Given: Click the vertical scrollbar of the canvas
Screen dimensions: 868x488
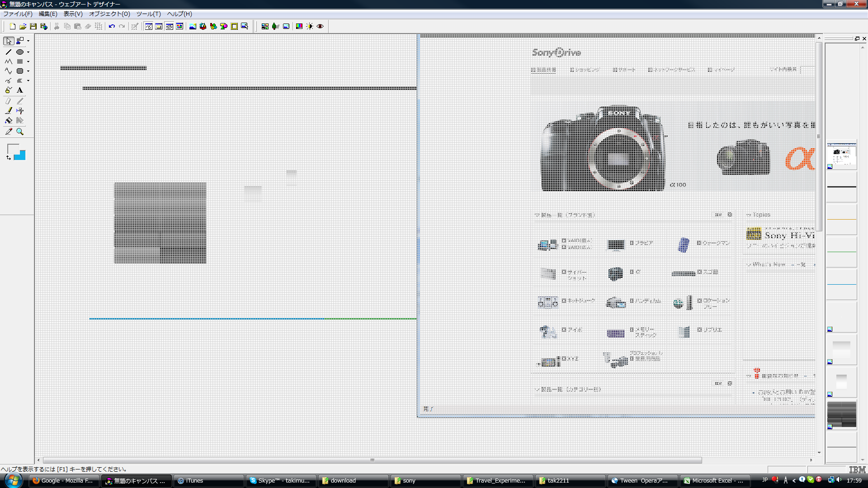Looking at the screenshot, I should tap(819, 136).
